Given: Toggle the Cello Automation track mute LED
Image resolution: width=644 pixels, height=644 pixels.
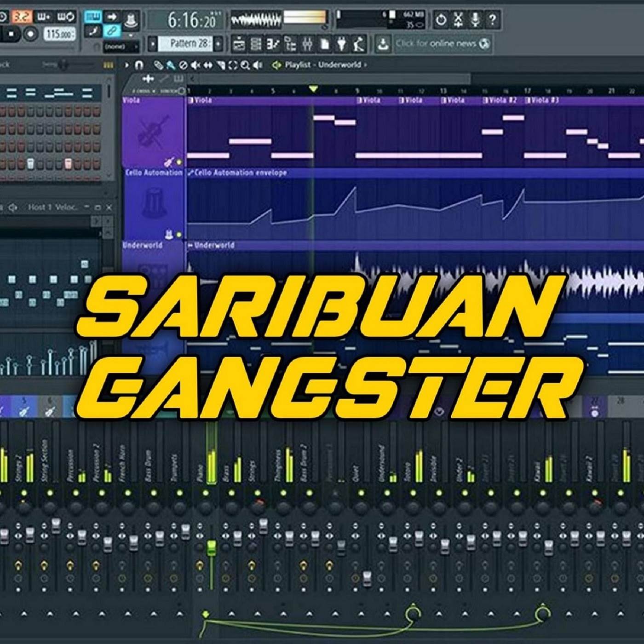Looking at the screenshot, I should pyautogui.click(x=179, y=235).
